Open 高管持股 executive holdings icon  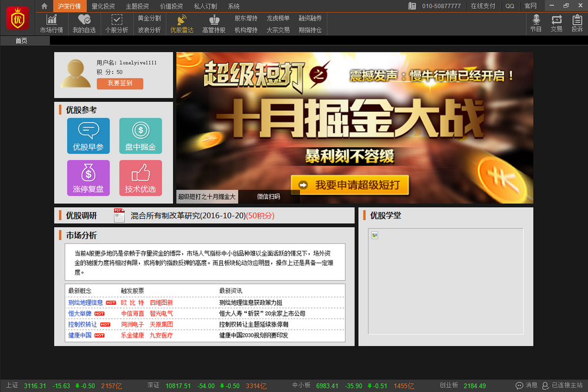tap(213, 24)
